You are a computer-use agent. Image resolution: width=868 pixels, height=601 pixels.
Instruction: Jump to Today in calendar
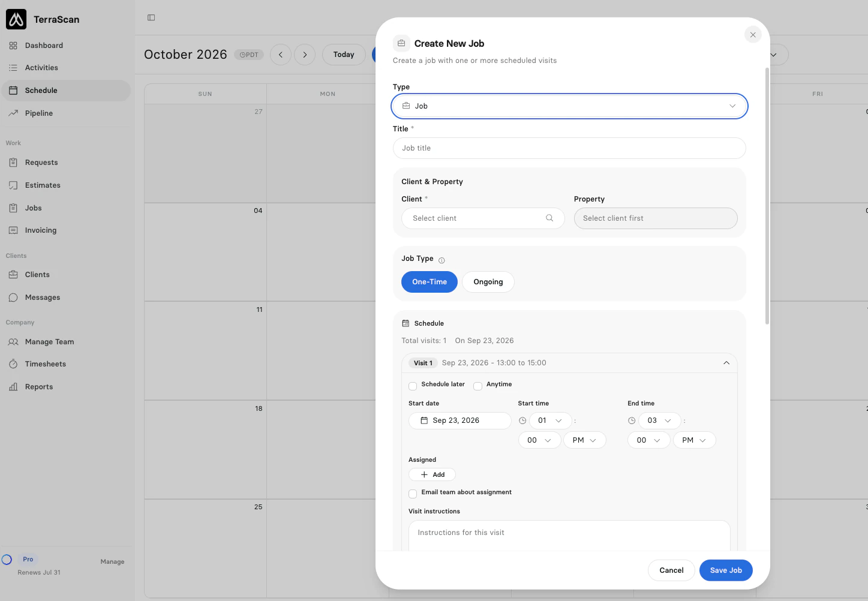344,55
